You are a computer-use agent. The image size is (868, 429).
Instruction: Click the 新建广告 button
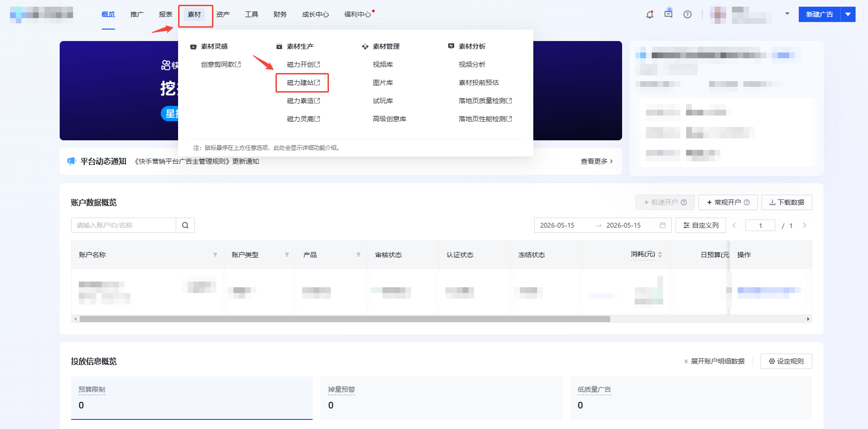(820, 14)
